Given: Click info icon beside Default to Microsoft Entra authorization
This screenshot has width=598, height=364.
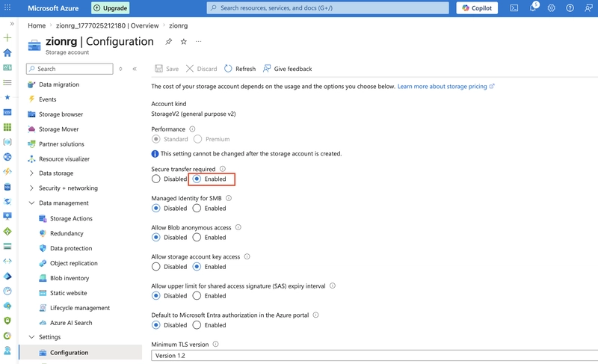Looking at the screenshot, I should click(x=315, y=315).
